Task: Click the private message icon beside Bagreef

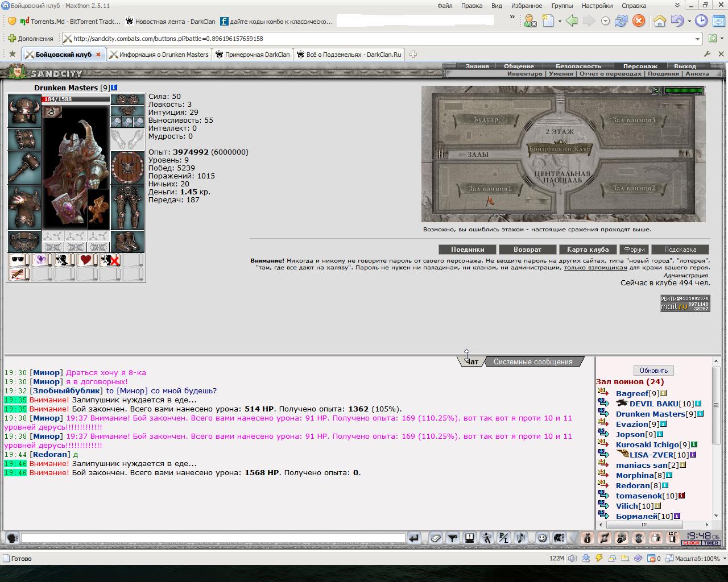Action: (x=603, y=392)
